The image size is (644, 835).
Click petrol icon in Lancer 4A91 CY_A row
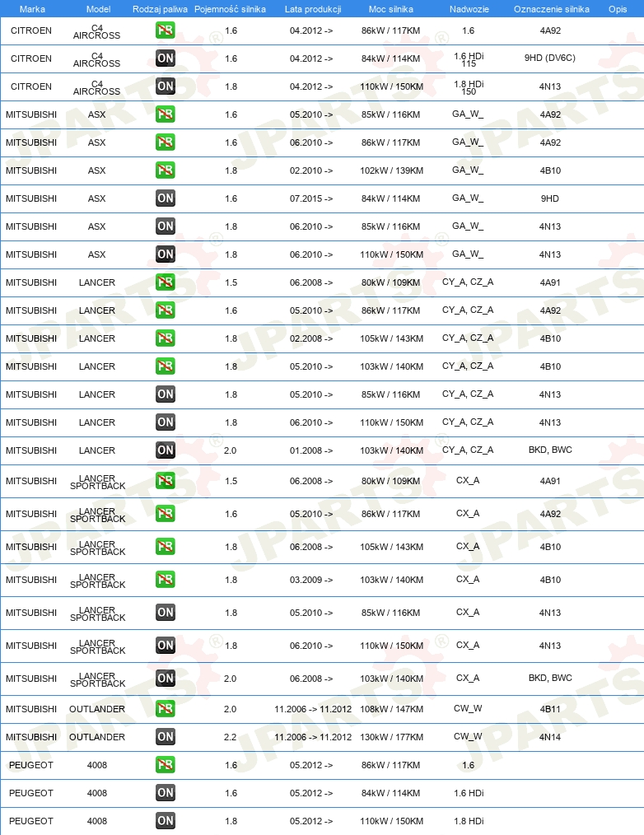166,282
